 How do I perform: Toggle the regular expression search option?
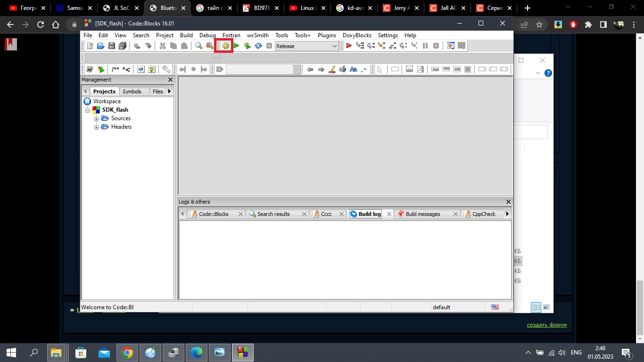(x=364, y=69)
